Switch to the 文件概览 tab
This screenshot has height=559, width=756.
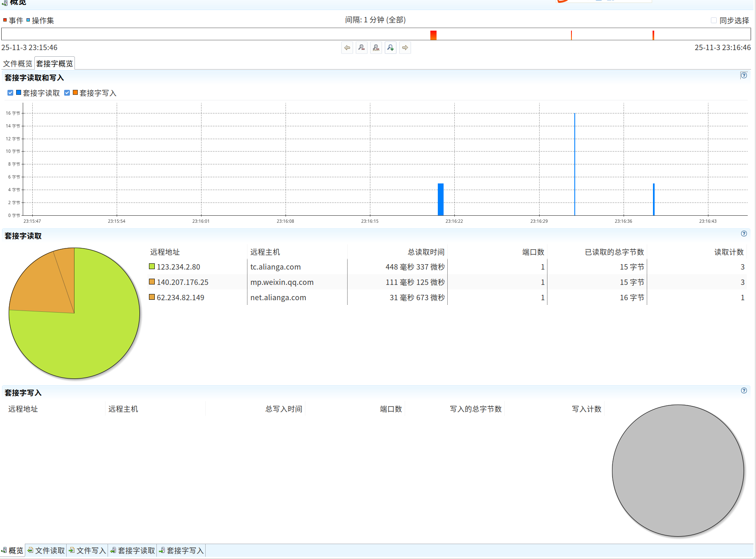click(x=17, y=64)
